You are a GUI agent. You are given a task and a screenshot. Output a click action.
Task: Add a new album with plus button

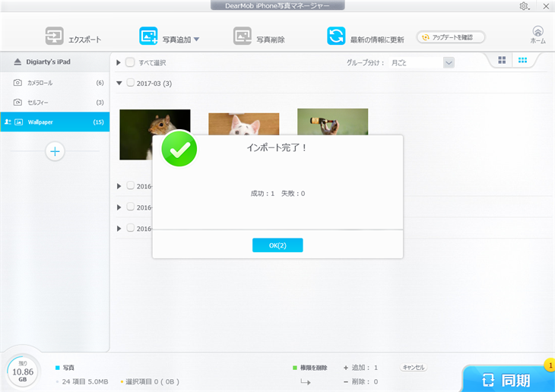click(55, 151)
